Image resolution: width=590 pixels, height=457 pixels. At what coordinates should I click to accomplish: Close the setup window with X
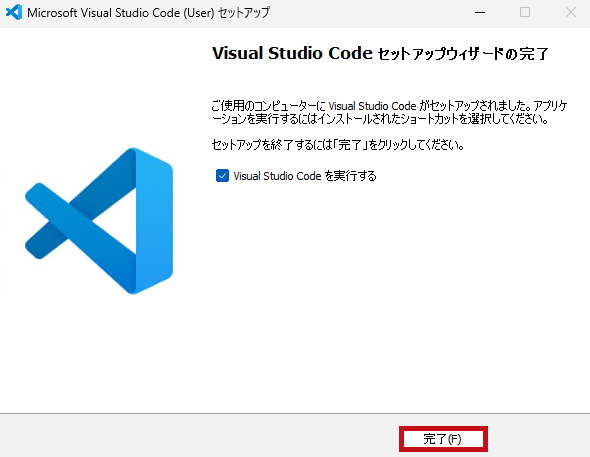570,12
